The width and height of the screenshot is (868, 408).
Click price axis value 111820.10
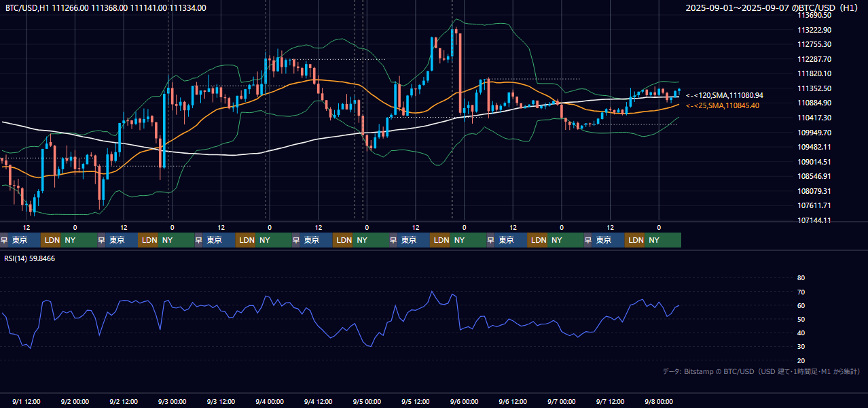814,73
